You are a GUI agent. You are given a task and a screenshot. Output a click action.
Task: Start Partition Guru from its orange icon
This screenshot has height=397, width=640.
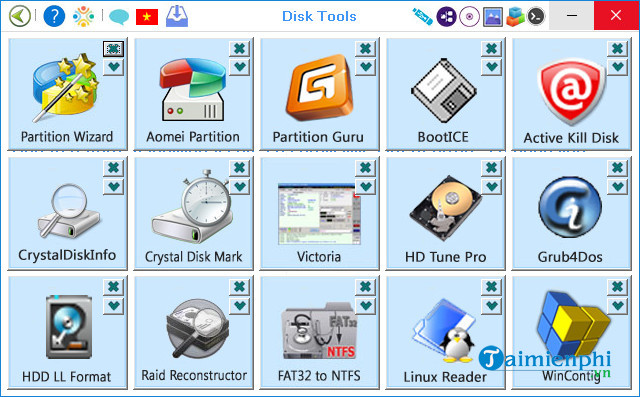[319, 87]
